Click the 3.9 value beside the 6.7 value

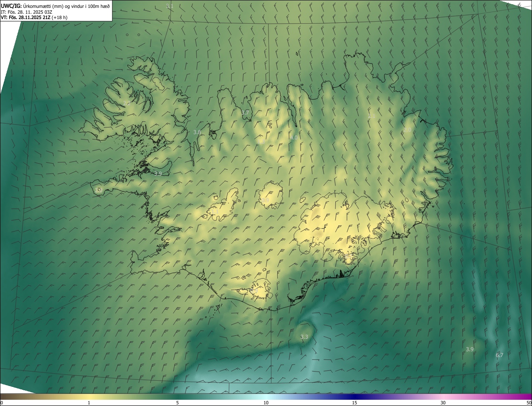(470, 349)
